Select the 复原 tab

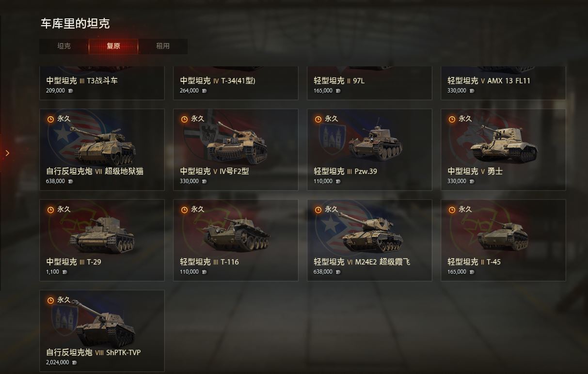(x=113, y=46)
